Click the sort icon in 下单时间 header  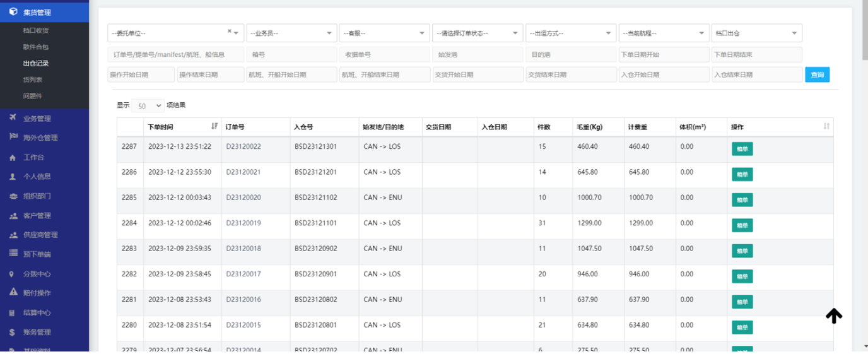click(214, 126)
